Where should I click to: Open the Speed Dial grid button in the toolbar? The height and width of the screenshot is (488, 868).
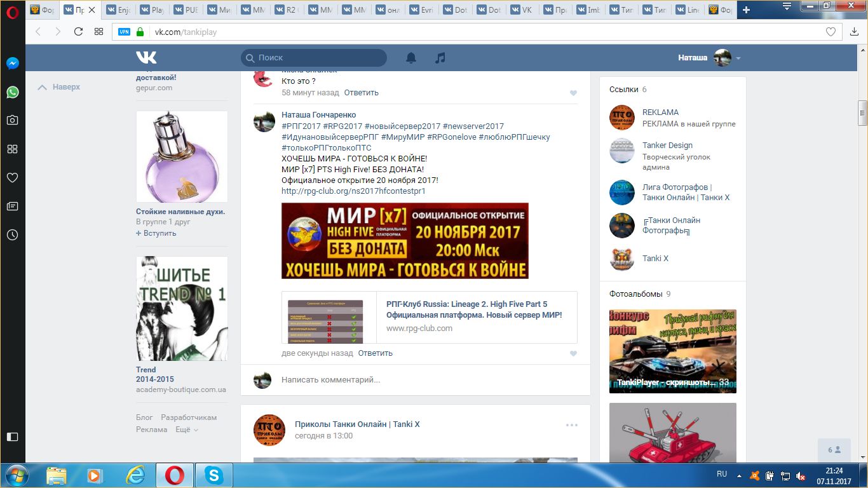tap(98, 32)
